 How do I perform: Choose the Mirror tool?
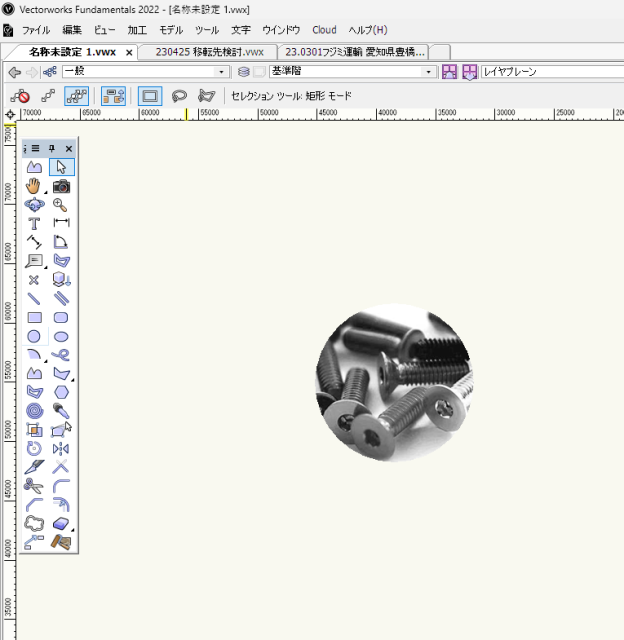(61, 449)
